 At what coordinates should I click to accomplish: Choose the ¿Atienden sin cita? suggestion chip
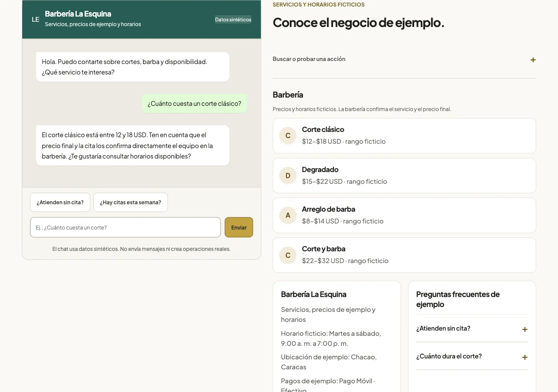60,203
